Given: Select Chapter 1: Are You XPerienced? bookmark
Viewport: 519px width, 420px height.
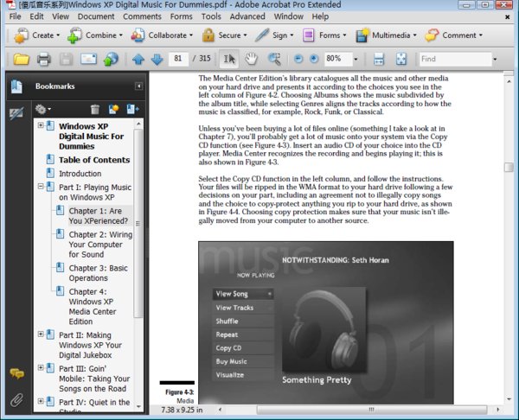Looking at the screenshot, I should (x=99, y=216).
